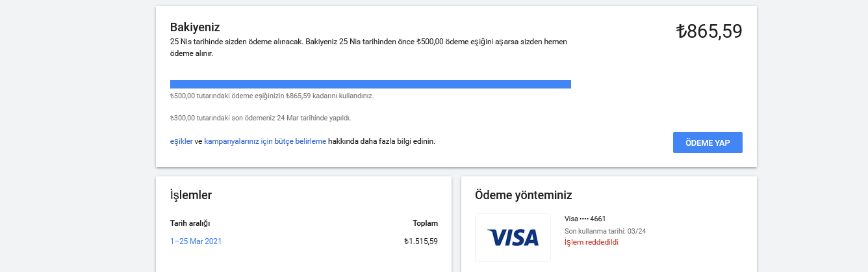Click the blue payment threshold progress bar

[x=370, y=84]
